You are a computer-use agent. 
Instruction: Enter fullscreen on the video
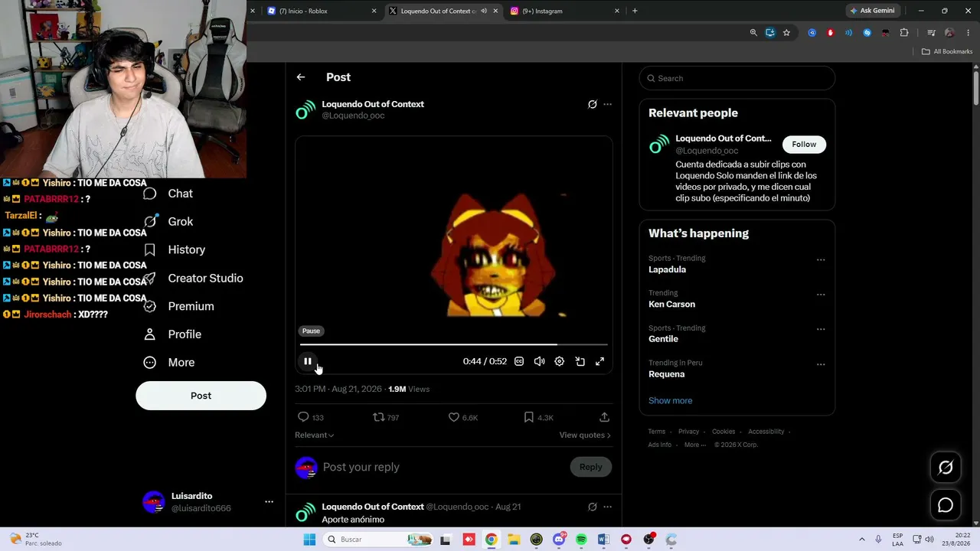(600, 361)
